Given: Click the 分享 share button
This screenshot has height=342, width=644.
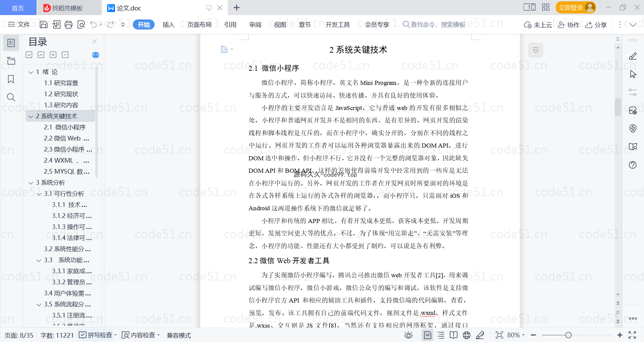Looking at the screenshot, I should (x=596, y=25).
